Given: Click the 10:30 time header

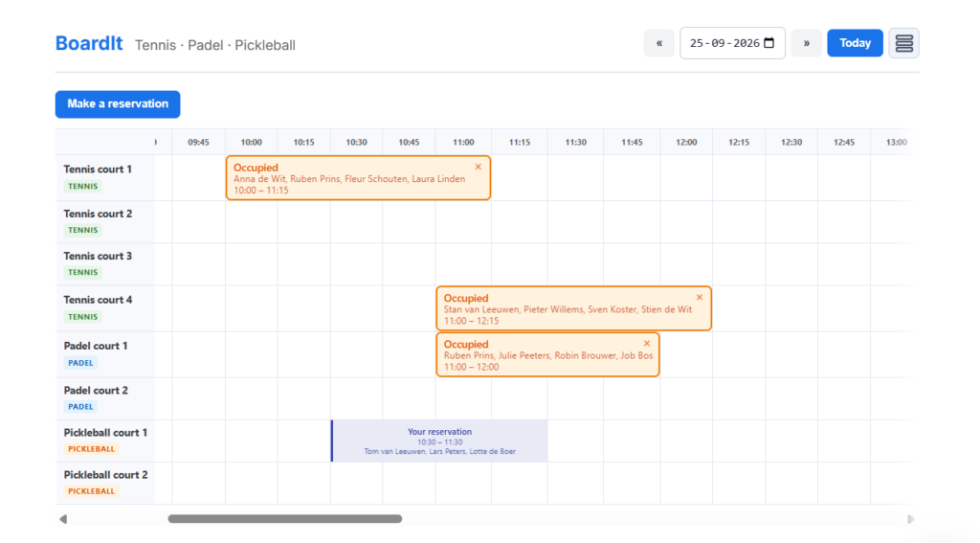Looking at the screenshot, I should pos(356,143).
